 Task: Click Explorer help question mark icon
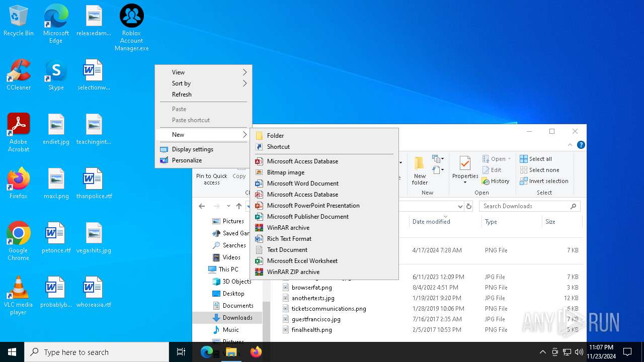click(x=581, y=145)
